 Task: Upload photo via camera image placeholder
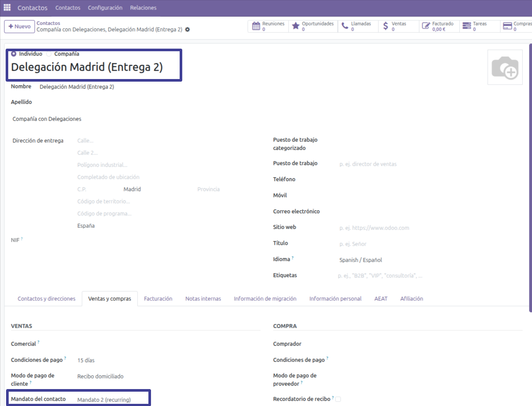tap(505, 67)
